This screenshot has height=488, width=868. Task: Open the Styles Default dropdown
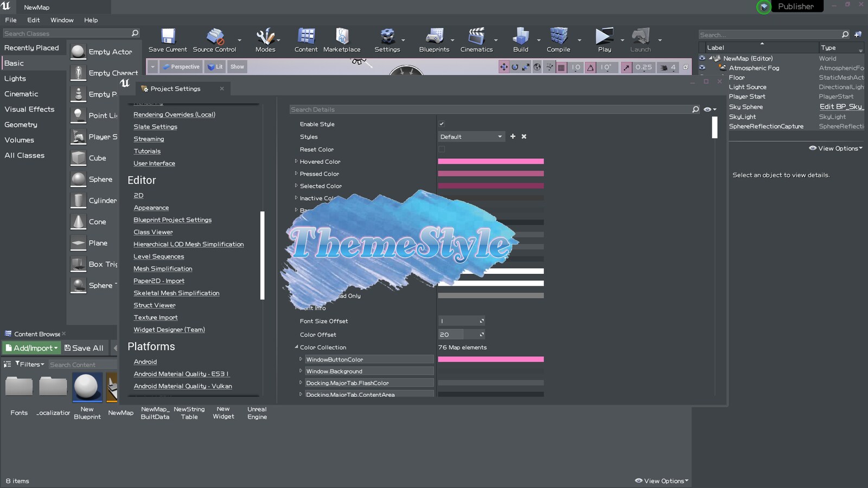point(471,136)
